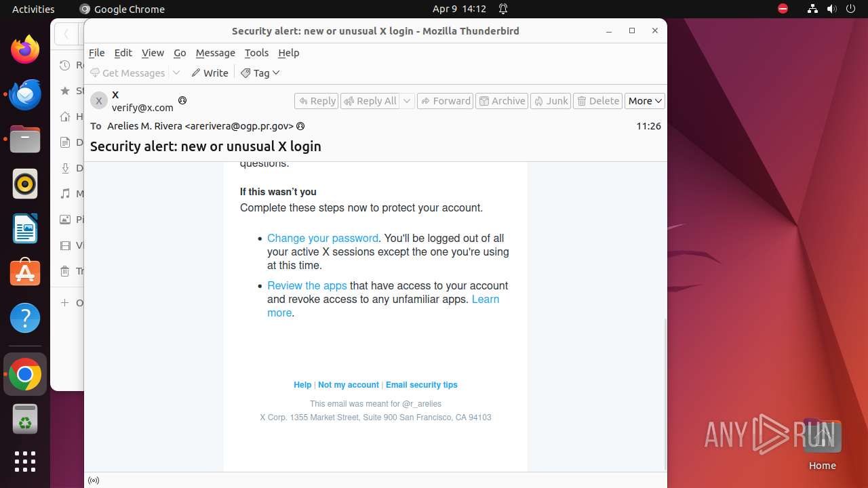The image size is (868, 488).
Task: Click the notification bell in top bar
Action: click(x=503, y=9)
